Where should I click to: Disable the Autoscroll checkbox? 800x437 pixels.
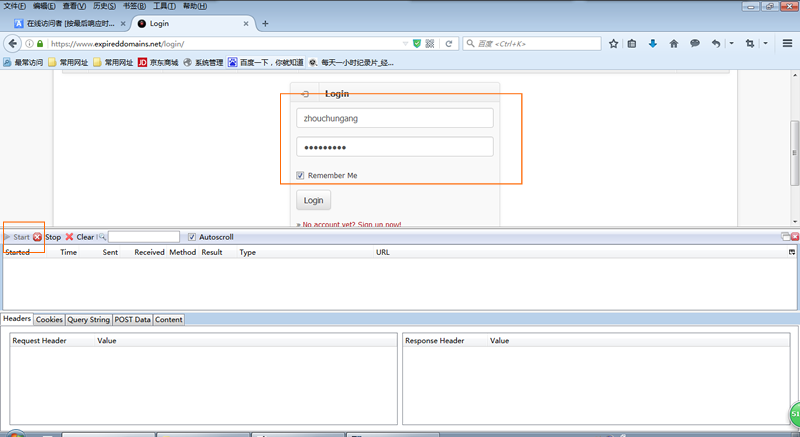pos(192,237)
